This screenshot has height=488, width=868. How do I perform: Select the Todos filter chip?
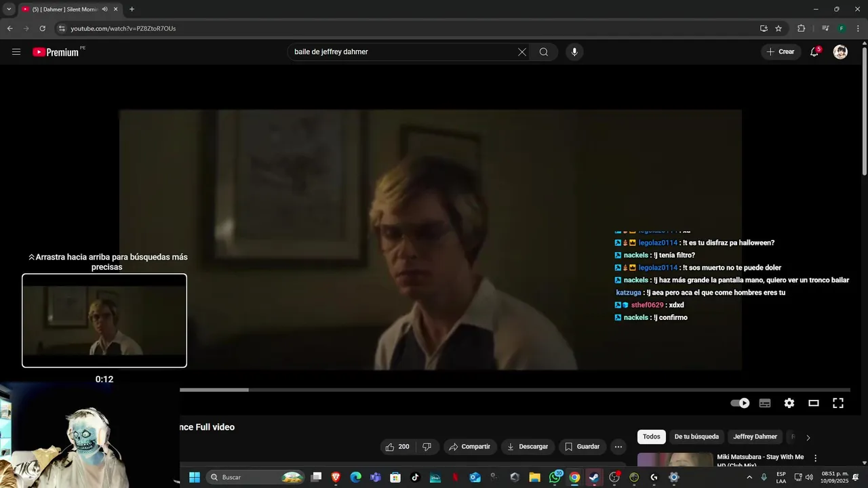point(651,436)
